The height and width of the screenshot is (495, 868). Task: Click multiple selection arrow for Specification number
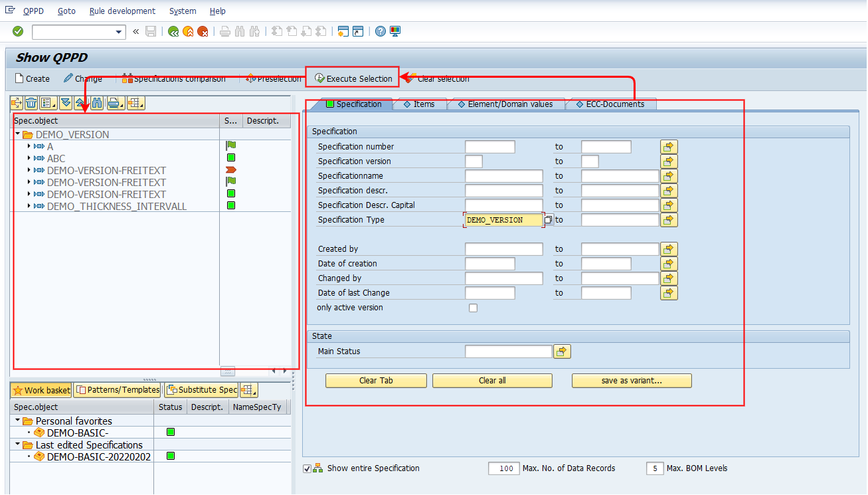pyautogui.click(x=668, y=147)
